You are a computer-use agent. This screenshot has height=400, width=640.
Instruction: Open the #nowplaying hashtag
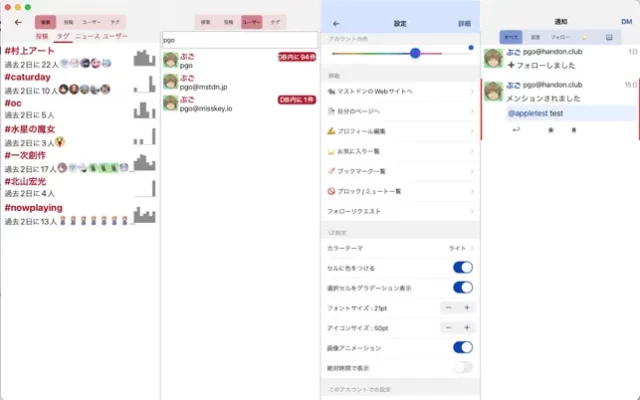(34, 208)
